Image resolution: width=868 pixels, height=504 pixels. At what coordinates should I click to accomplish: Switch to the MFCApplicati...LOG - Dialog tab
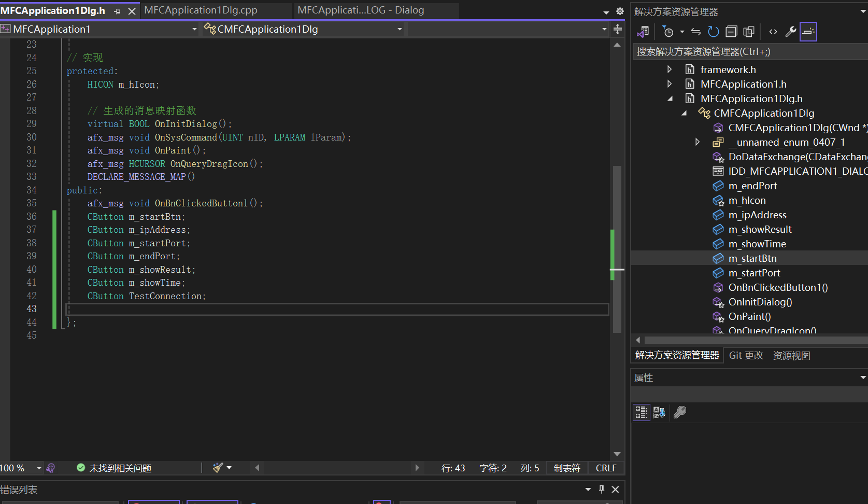[361, 10]
